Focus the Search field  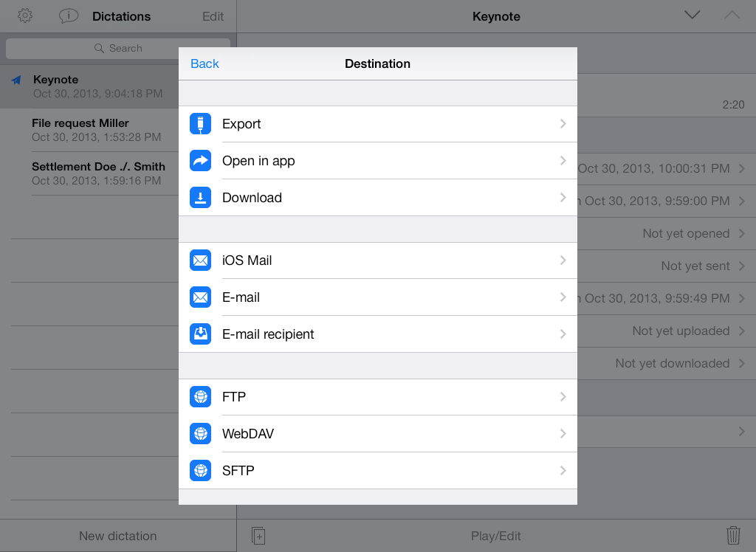click(x=118, y=48)
